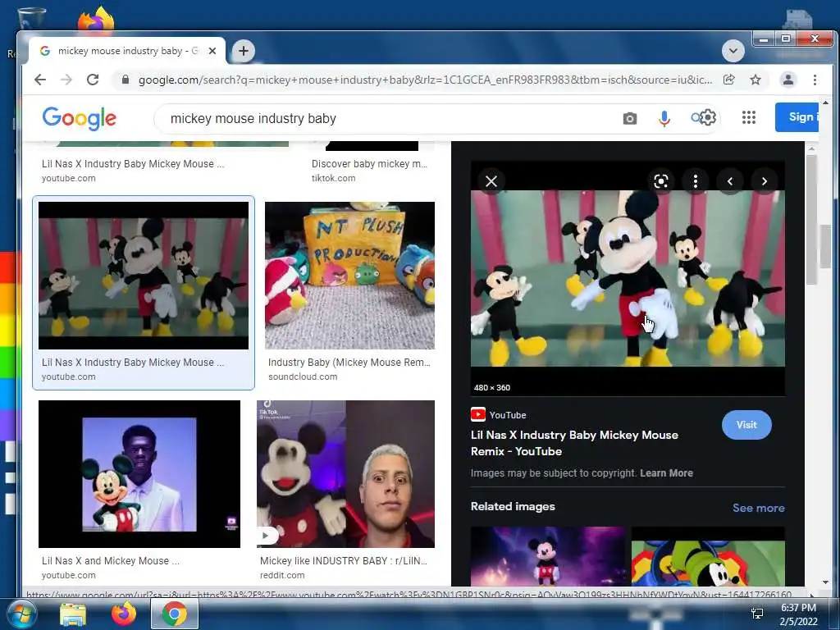Viewport: 840px width, 630px height.
Task: Go back to the previous page in Chrome
Action: pos(40,80)
